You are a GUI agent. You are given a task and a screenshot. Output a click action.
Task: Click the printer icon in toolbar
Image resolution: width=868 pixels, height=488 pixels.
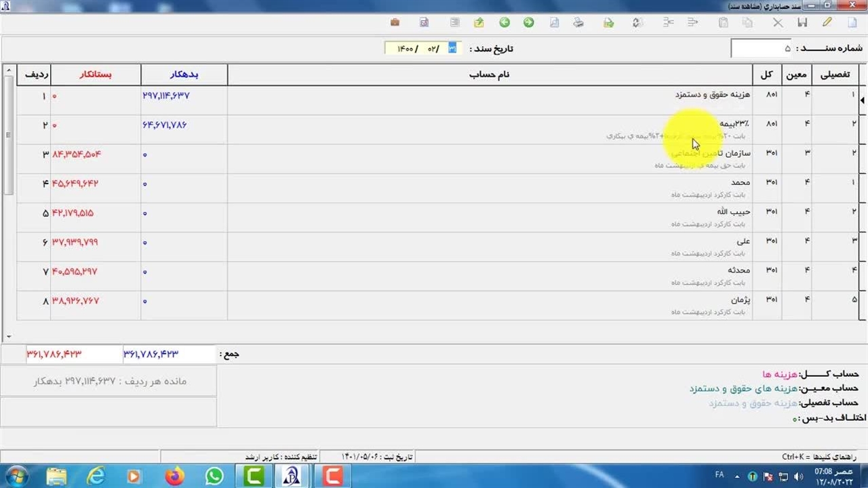click(578, 22)
